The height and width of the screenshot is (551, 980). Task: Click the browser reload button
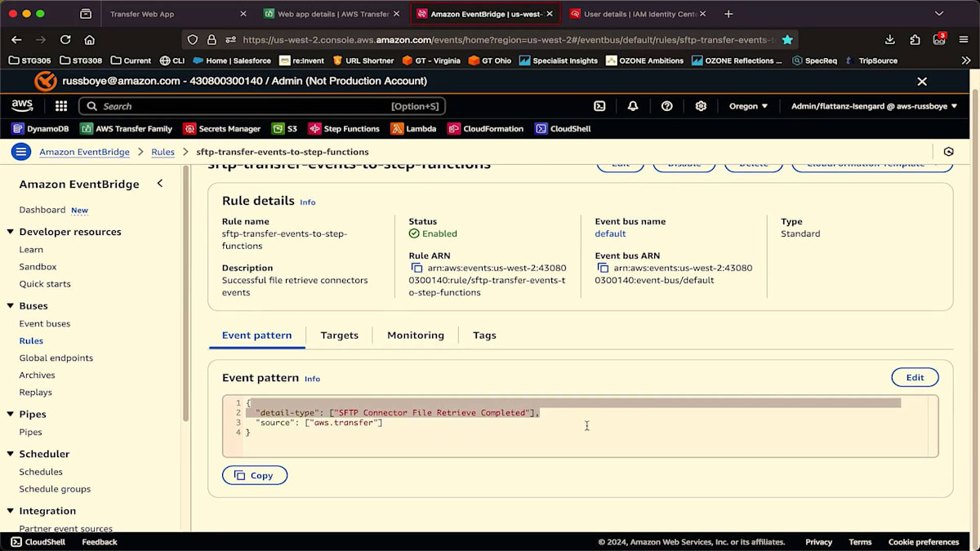(65, 39)
